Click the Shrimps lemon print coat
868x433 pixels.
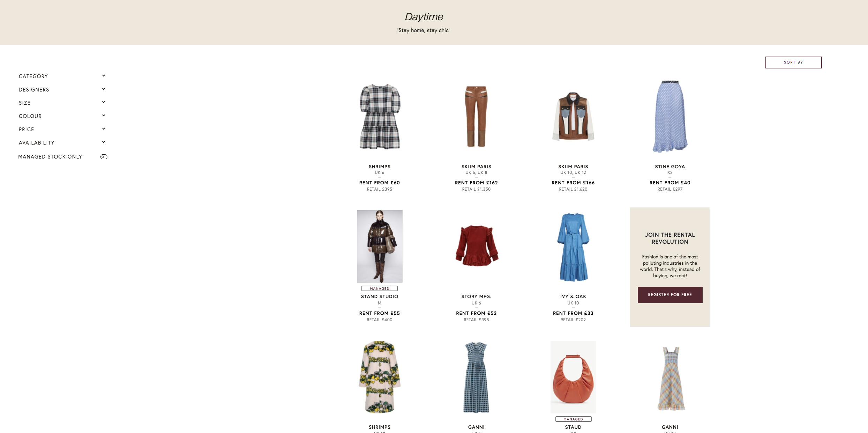pyautogui.click(x=380, y=377)
